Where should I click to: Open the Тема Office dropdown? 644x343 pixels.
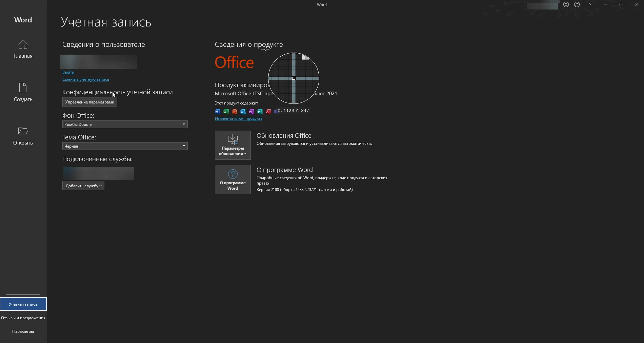point(125,146)
